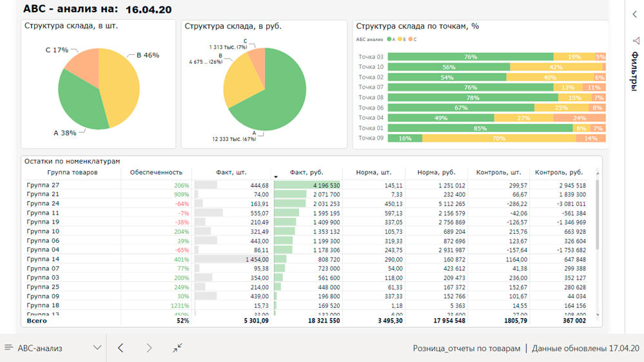This screenshot has height=362, width=644.
Task: Select the Группа 06 row label
Action: [43, 240]
